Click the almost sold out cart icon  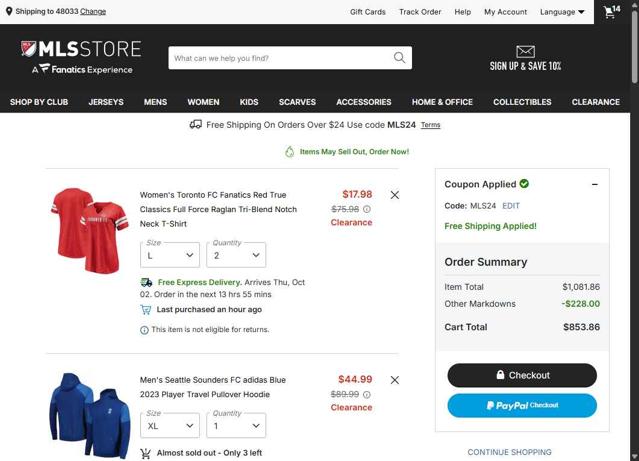pos(145,453)
